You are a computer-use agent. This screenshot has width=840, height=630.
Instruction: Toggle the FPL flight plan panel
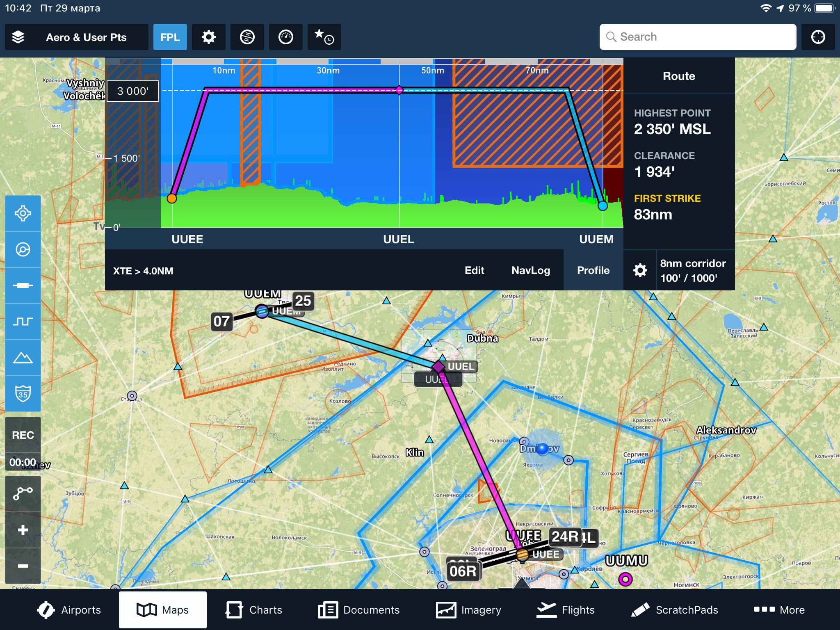pos(170,37)
